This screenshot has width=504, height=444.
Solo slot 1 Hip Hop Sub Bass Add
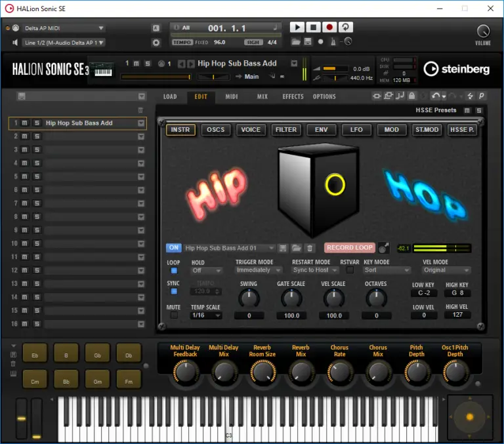[x=37, y=123]
